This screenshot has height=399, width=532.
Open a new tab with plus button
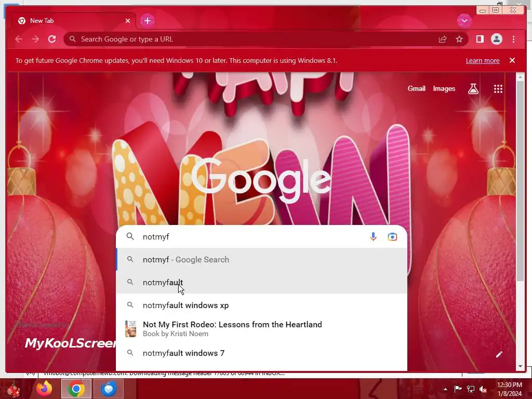pos(147,21)
